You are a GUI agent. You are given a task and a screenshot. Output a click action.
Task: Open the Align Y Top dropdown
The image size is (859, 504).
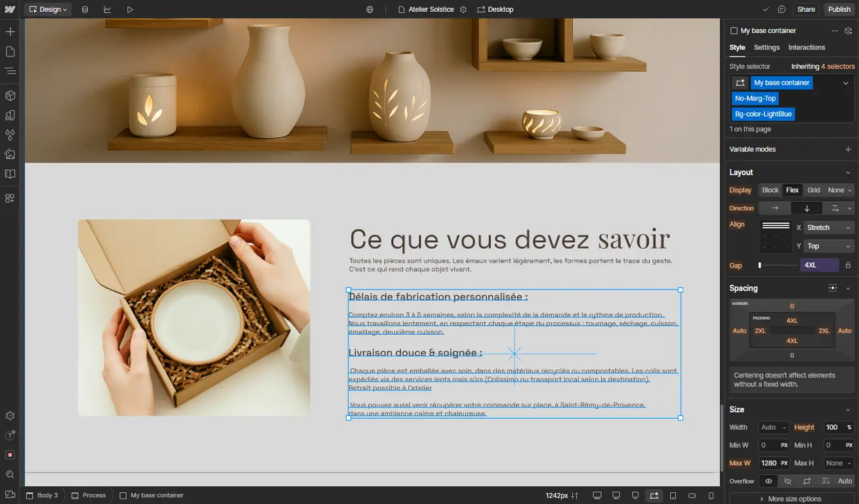click(x=829, y=246)
